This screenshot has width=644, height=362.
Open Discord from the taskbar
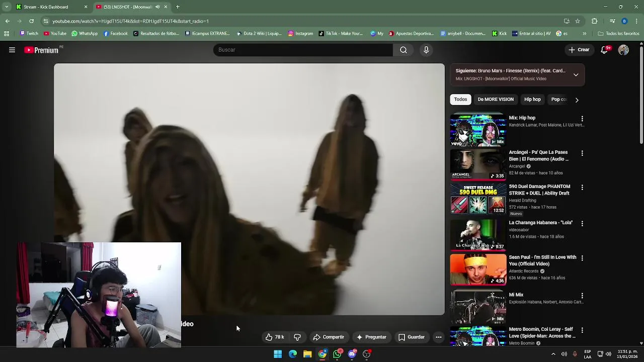pos(352,354)
